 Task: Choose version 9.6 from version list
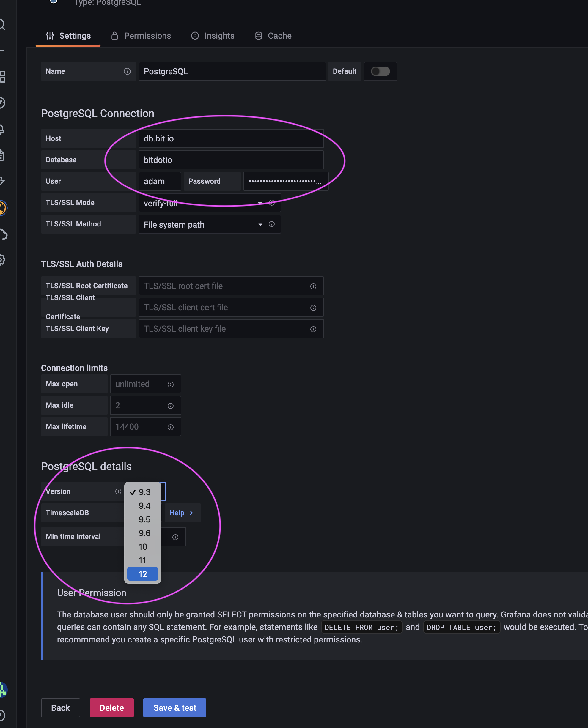144,533
